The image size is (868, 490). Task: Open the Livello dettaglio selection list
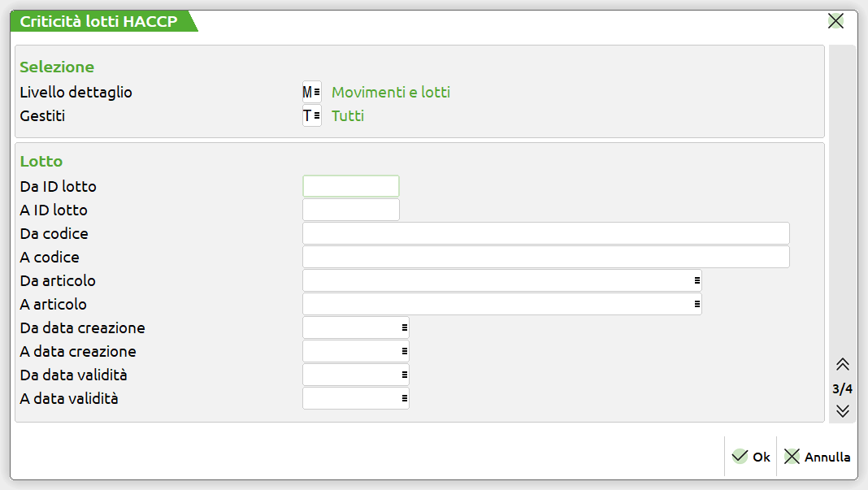pyautogui.click(x=316, y=93)
